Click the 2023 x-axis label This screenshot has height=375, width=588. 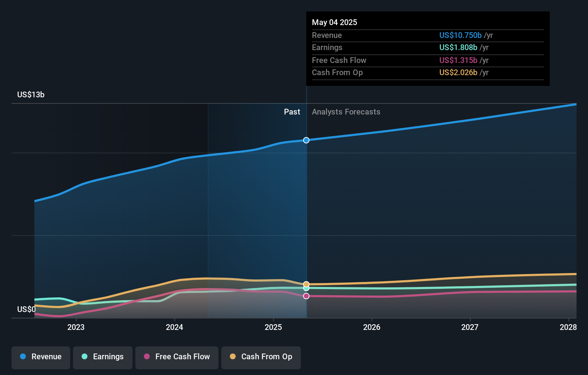coord(76,327)
